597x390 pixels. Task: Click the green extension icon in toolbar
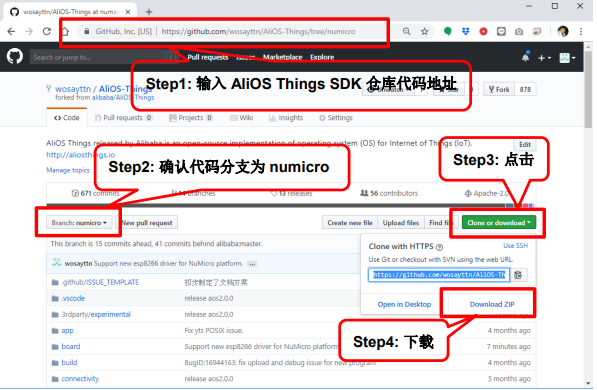point(448,31)
